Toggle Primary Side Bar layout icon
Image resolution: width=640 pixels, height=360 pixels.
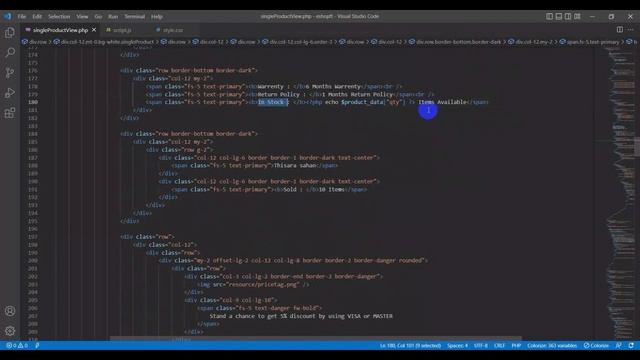coord(549,16)
